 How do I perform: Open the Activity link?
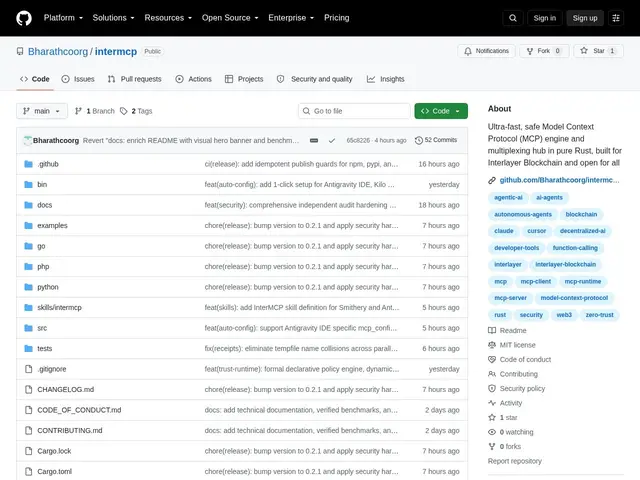(505, 403)
